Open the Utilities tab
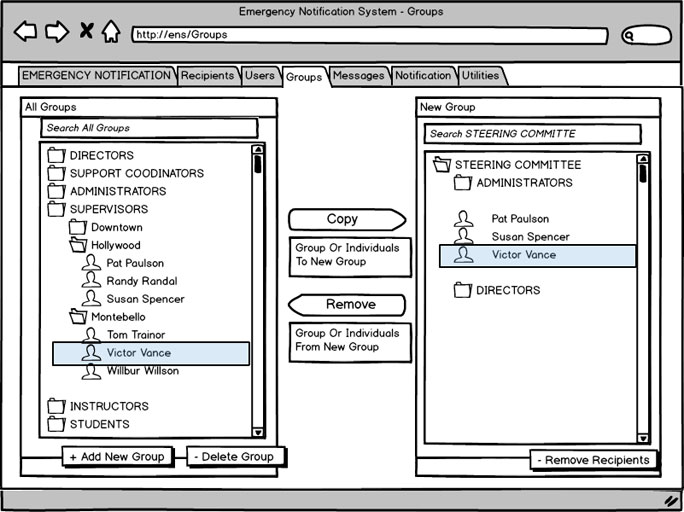This screenshot has height=512, width=684. pyautogui.click(x=480, y=76)
